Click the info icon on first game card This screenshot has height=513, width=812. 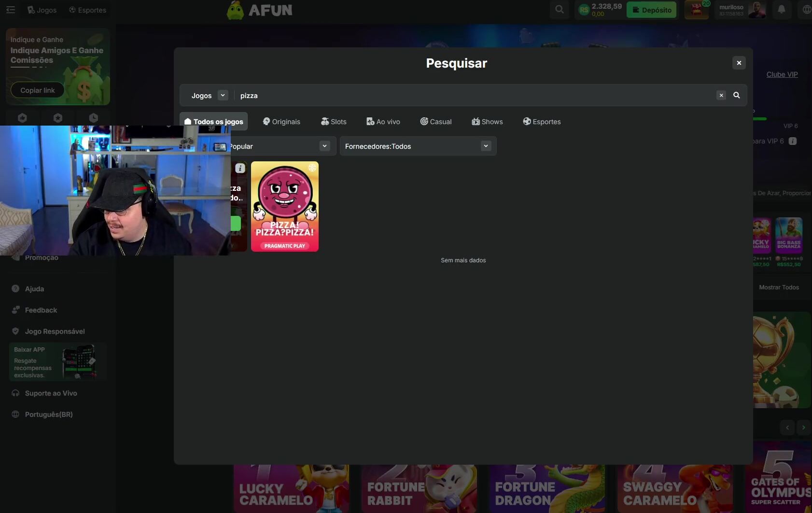[240, 168]
